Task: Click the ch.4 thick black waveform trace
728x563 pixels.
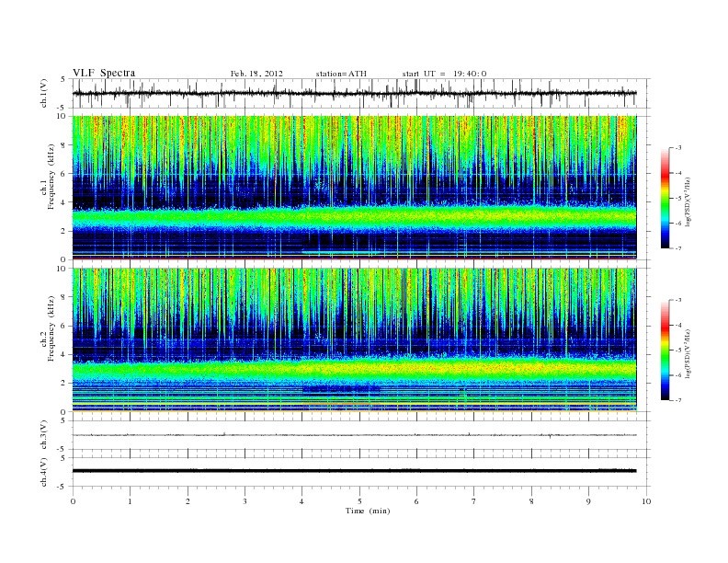Action: click(x=354, y=471)
